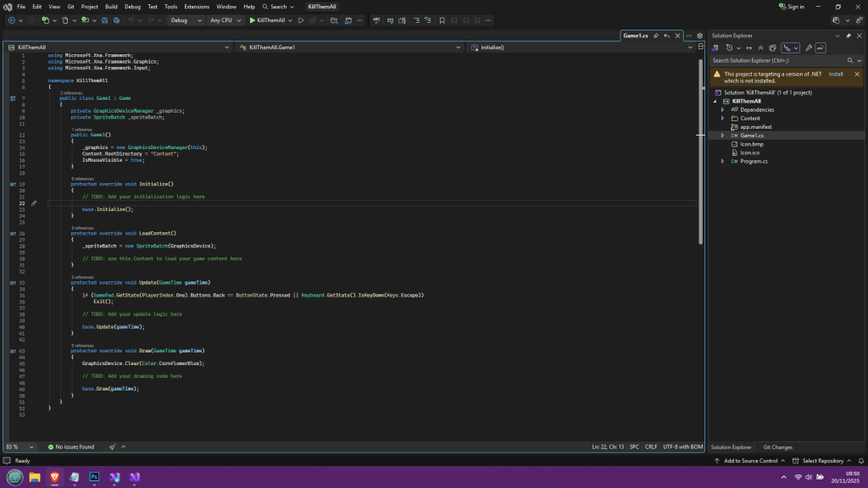Open Brave browser from the taskbar

pyautogui.click(x=54, y=477)
